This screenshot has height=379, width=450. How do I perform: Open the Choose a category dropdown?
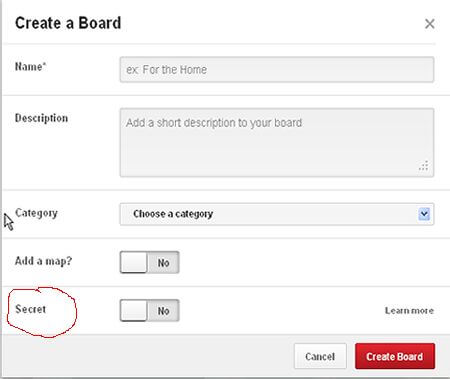point(277,214)
